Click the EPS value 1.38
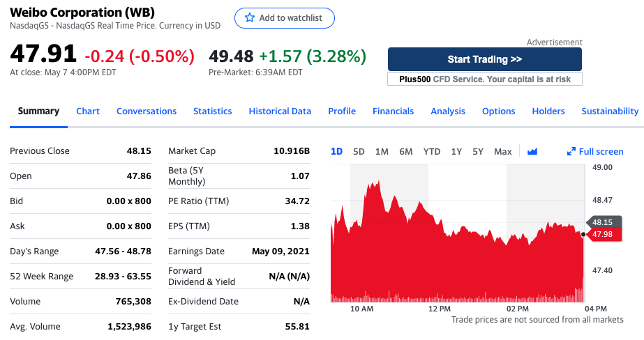The height and width of the screenshot is (340, 644). click(x=300, y=226)
